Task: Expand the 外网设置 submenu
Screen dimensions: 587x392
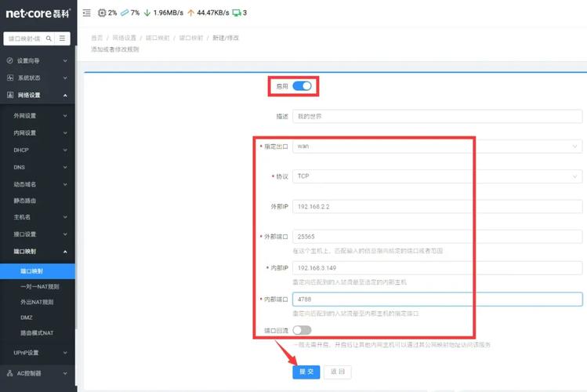Action: 38,116
